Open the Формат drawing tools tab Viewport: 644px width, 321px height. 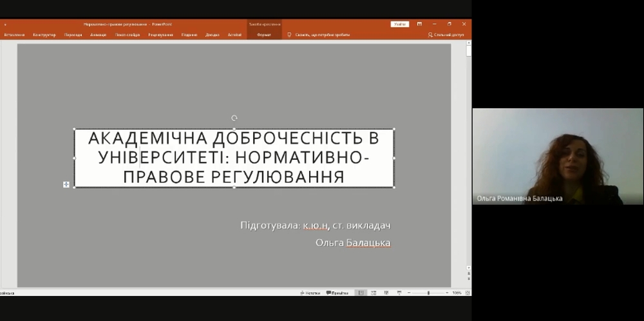click(264, 35)
